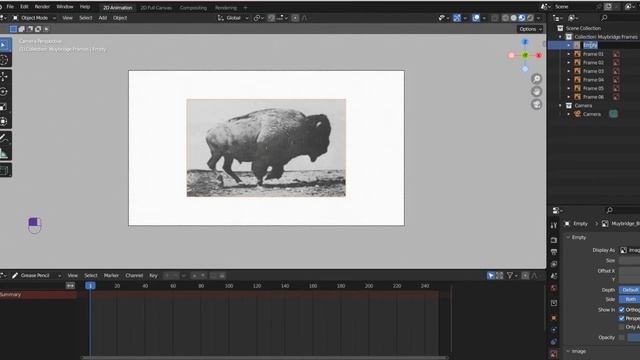Select Default depth button
640x360 pixels.
point(630,290)
